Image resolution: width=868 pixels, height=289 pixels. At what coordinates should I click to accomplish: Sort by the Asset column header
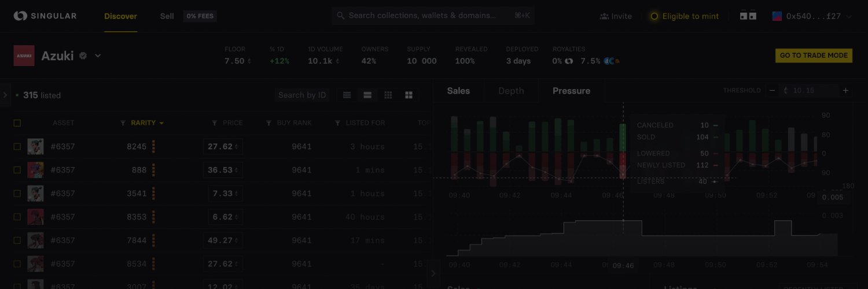pos(64,123)
